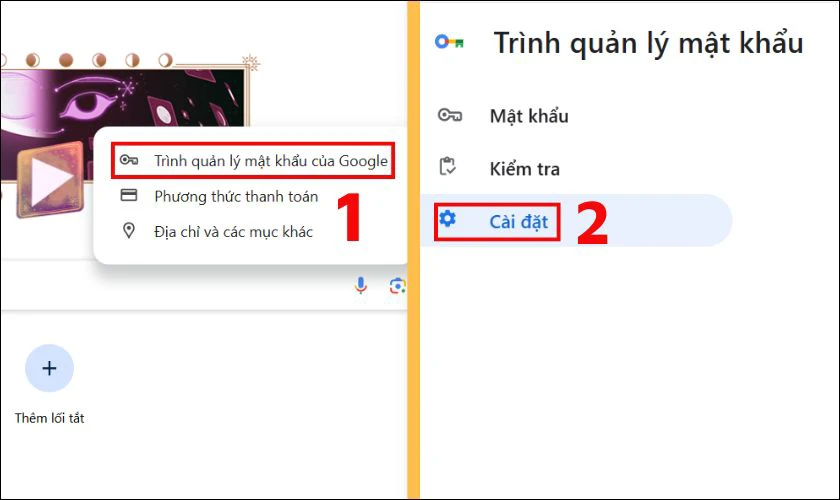Open Trình quản lý mật khẩu của Google entry
The image size is (840, 500).
[270, 161]
